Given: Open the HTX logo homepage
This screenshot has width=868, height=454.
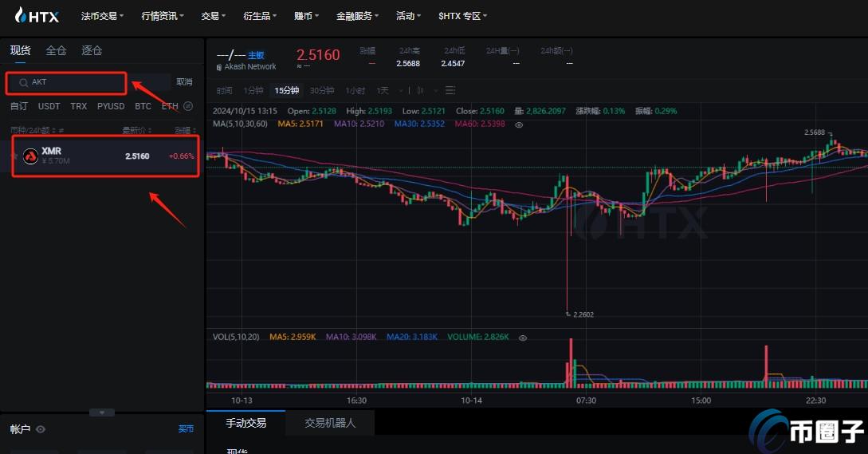Looking at the screenshot, I should click(37, 15).
